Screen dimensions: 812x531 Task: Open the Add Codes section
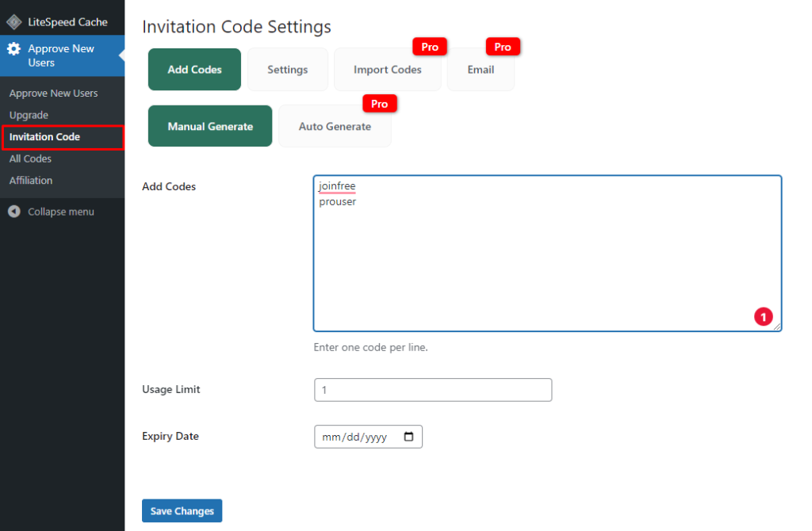[x=193, y=69]
